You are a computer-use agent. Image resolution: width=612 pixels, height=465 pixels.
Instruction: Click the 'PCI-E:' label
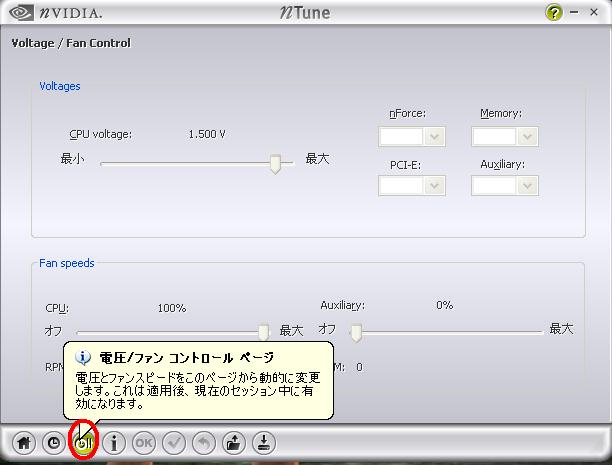[406, 166]
